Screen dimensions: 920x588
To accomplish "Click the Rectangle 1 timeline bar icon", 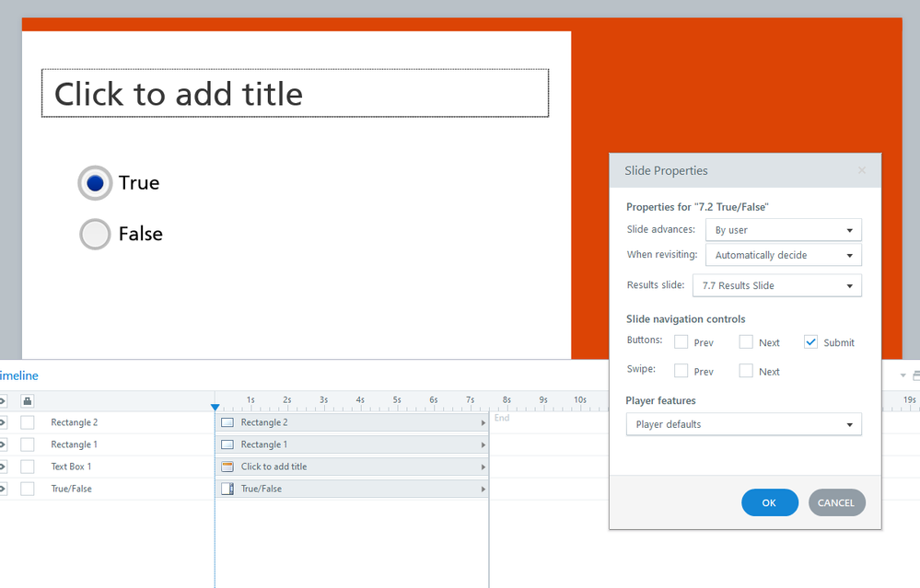I will click(227, 444).
